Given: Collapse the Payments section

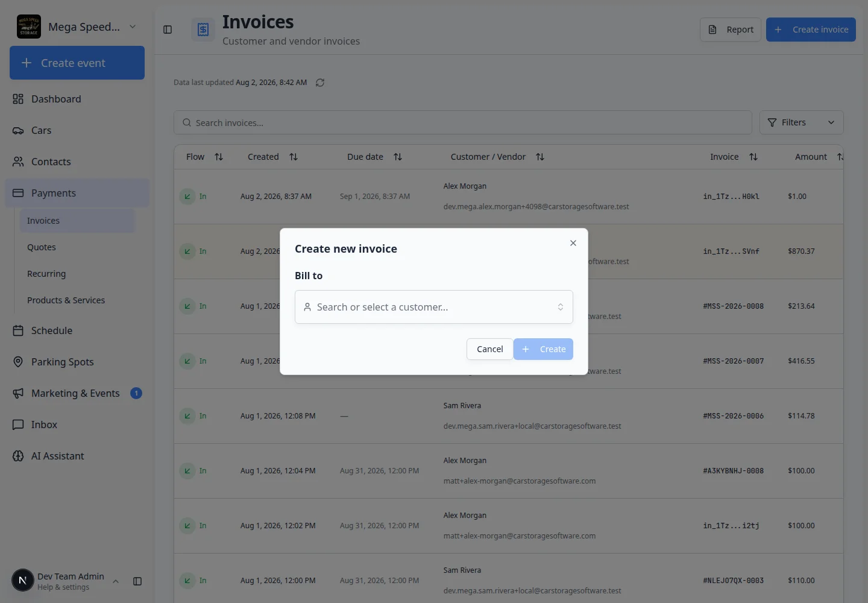Looking at the screenshot, I should [77, 193].
